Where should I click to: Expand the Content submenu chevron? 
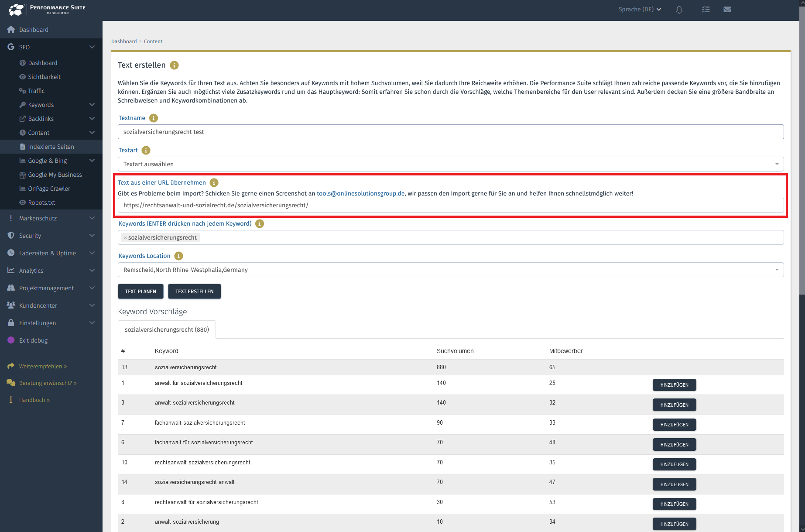92,133
